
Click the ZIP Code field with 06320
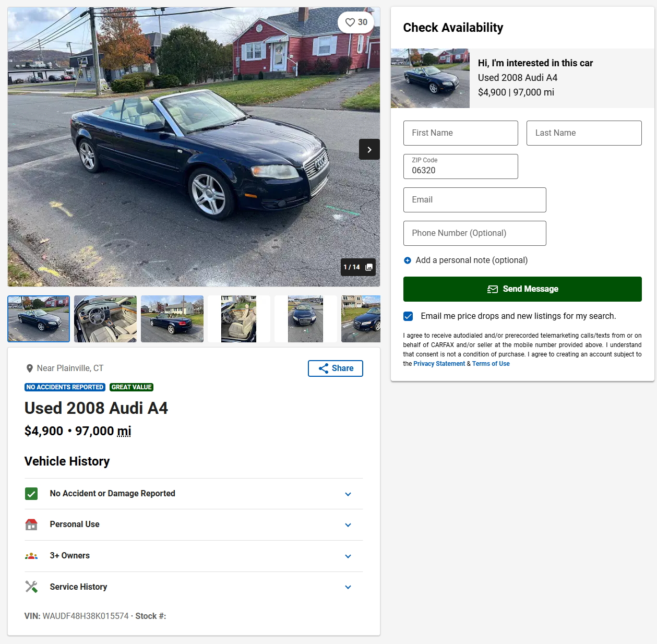click(x=461, y=166)
